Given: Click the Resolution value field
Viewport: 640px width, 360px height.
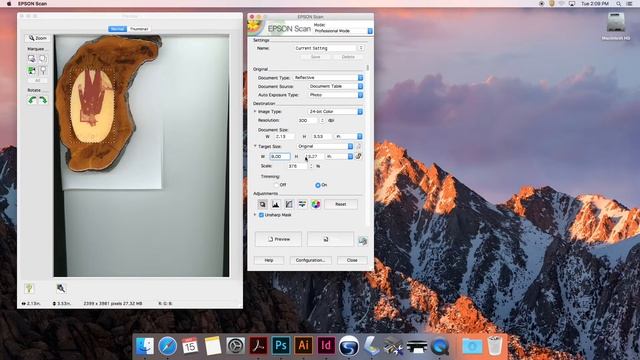Looking at the screenshot, I should (308, 120).
